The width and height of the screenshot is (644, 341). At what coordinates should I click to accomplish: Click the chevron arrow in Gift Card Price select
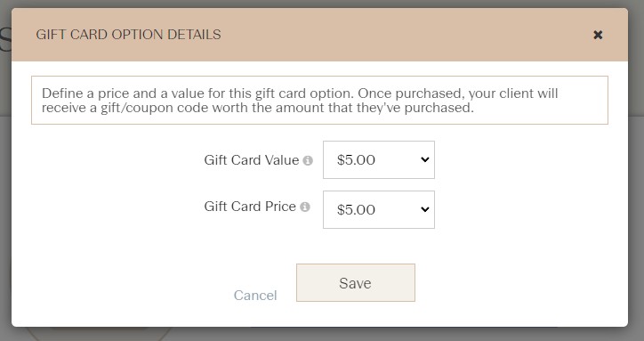(x=425, y=209)
